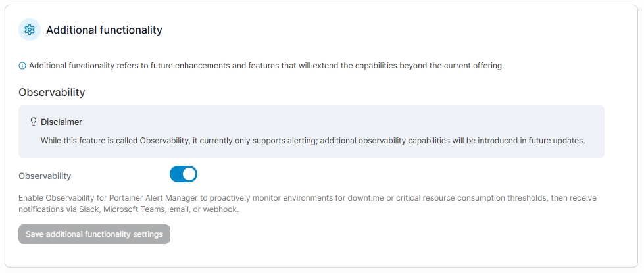644x273 pixels.
Task: Click the info text about future enhancements
Action: (266, 66)
